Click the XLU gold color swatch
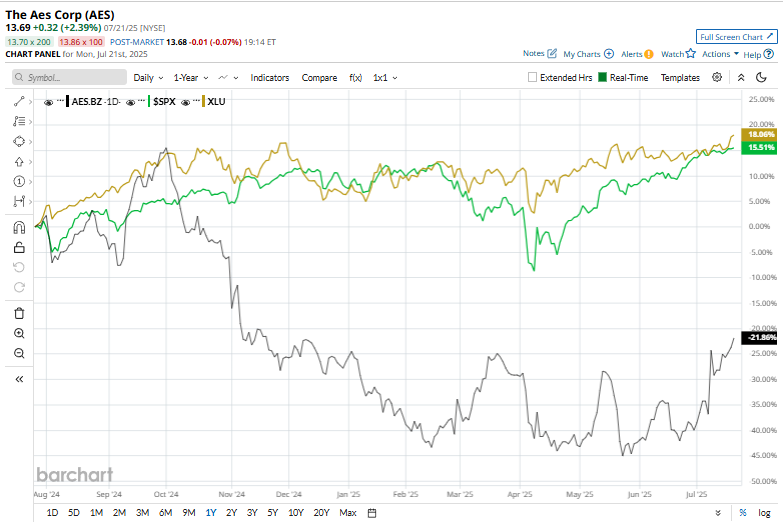Image resolution: width=783 pixels, height=531 pixels. tap(203, 101)
